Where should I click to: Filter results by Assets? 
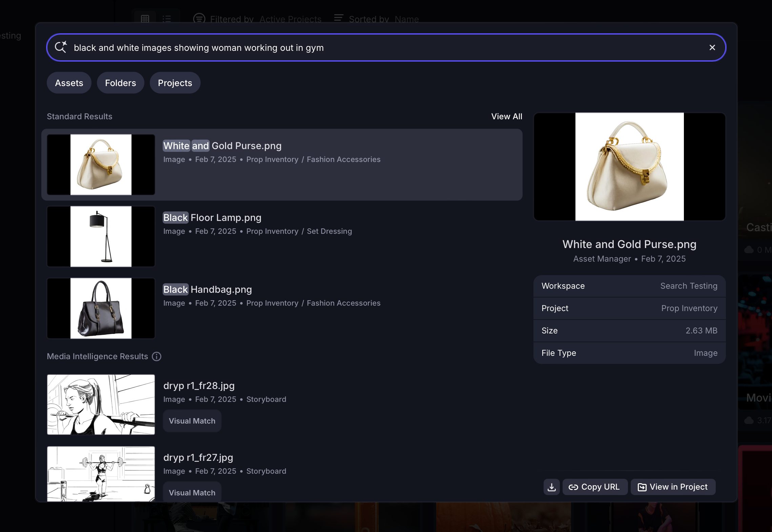click(69, 83)
